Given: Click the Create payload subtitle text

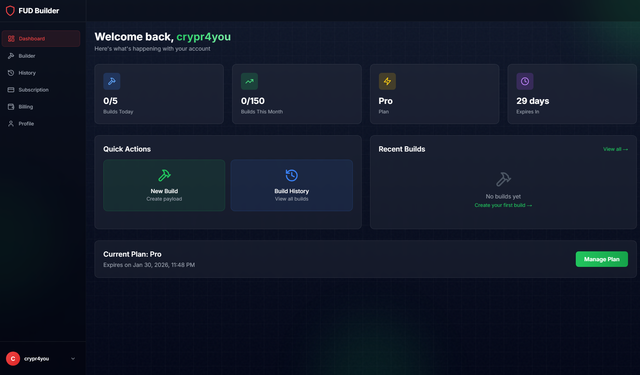Looking at the screenshot, I should click(x=164, y=199).
